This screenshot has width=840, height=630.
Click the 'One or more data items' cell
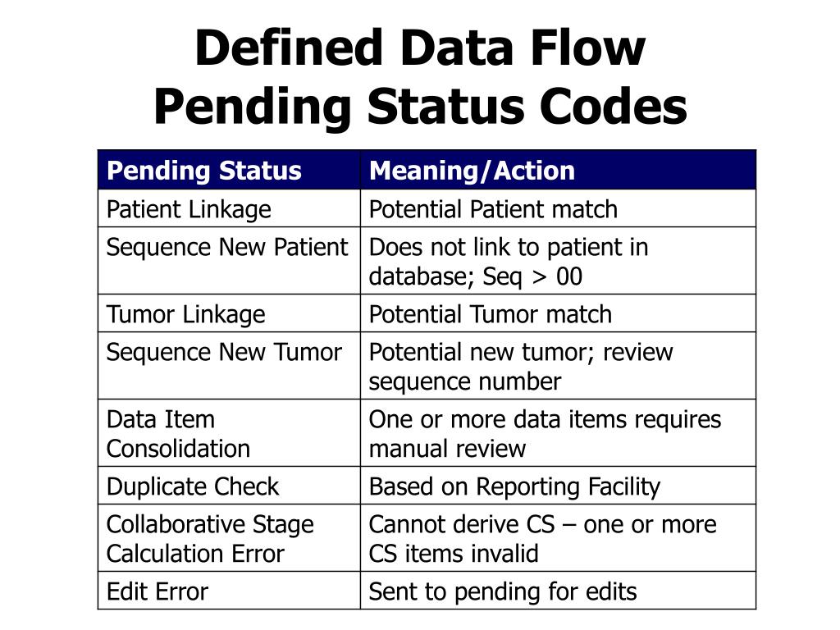click(x=558, y=433)
